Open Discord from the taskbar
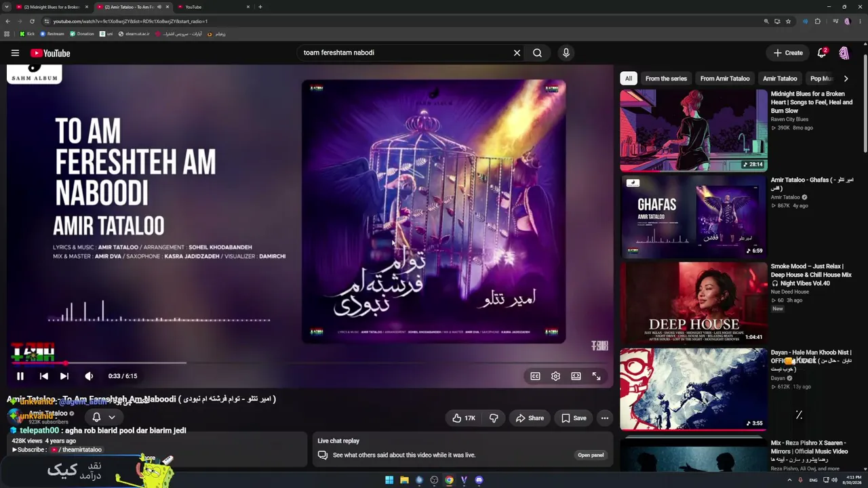The image size is (868, 488). [x=479, y=480]
